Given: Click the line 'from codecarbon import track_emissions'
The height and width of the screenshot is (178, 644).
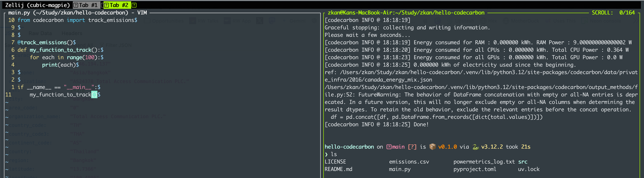Looking at the screenshot, I should 77,20.
